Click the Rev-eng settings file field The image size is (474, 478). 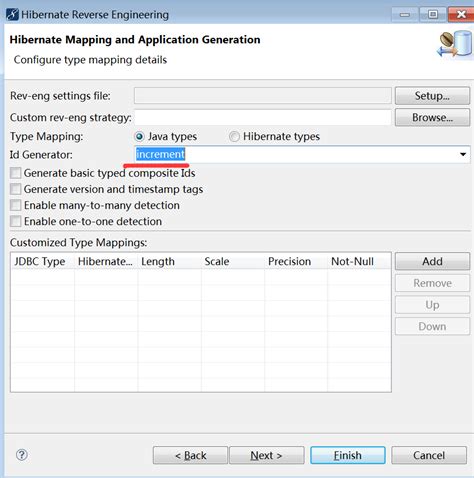pyautogui.click(x=262, y=96)
